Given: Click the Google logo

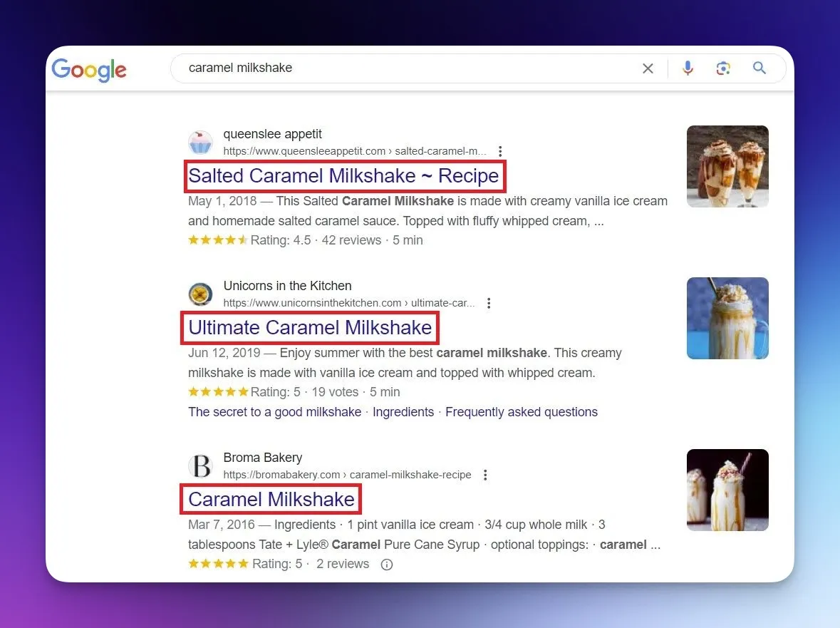Looking at the screenshot, I should click(x=89, y=69).
